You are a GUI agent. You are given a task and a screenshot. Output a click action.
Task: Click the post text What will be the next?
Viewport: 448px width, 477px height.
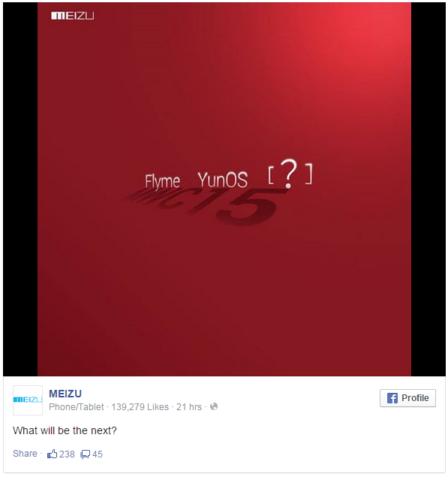(x=65, y=430)
